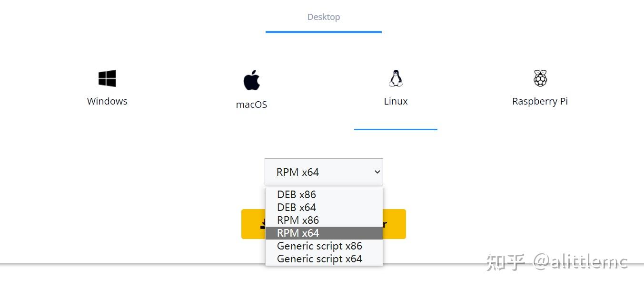This screenshot has height=288, width=644.
Task: Switch to the Desktop tab
Action: point(323,17)
